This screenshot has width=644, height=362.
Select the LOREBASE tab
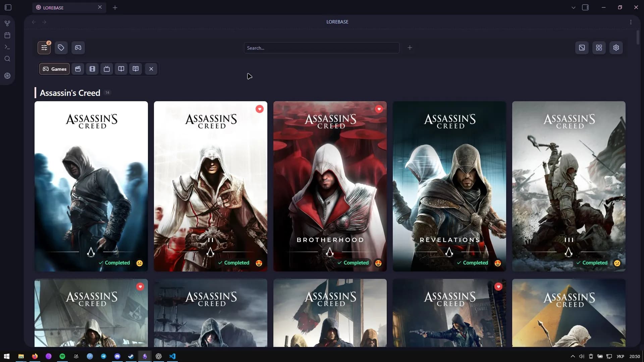(69, 7)
